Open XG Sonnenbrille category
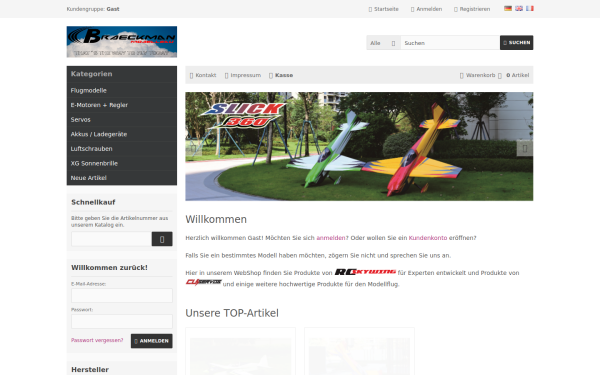 tap(122, 163)
